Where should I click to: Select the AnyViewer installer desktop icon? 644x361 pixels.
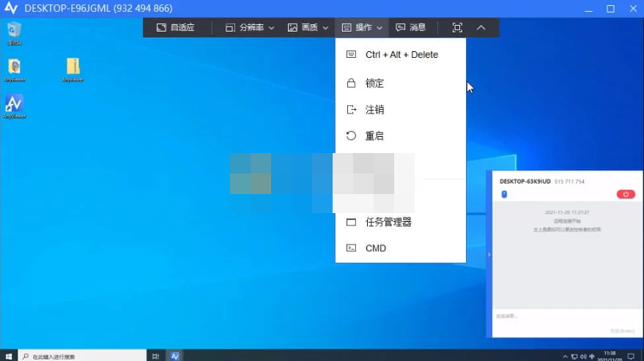coord(15,70)
